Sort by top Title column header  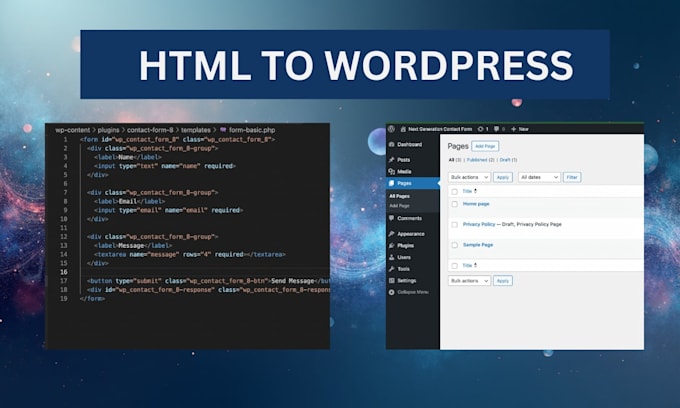point(467,191)
